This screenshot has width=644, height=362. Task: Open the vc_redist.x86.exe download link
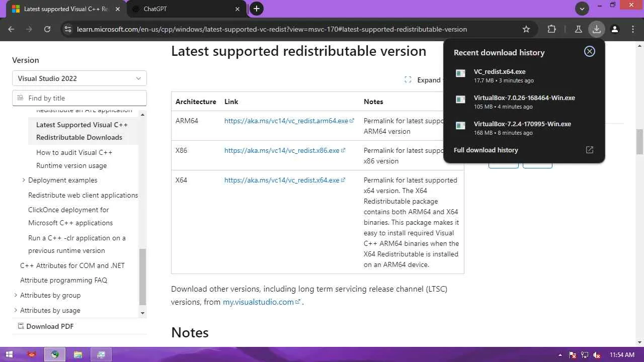285,150
